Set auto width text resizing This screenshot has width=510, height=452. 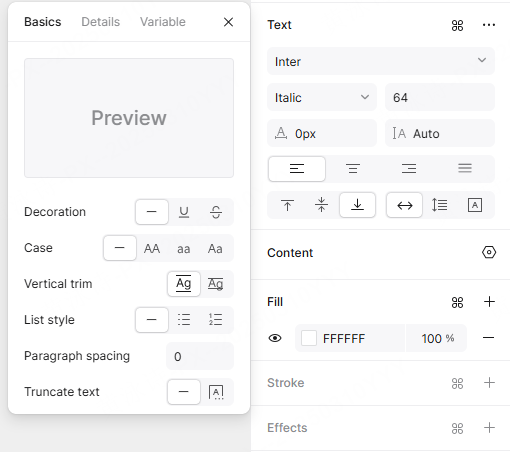point(405,205)
